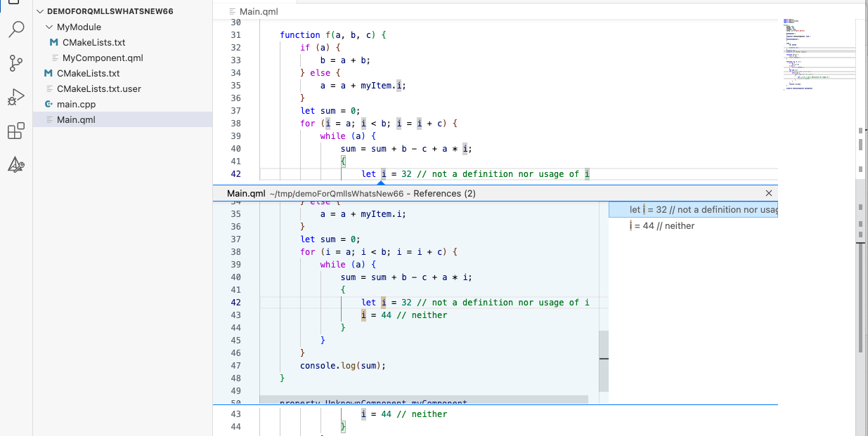Screen dimensions: 868x436
Task: Select the 'i = 44 // neither' reference
Action: click(x=662, y=226)
